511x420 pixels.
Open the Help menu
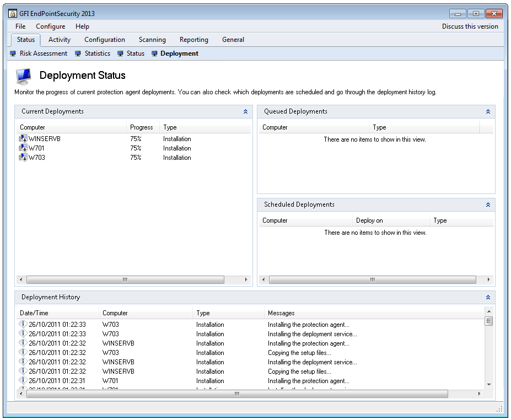(x=82, y=26)
